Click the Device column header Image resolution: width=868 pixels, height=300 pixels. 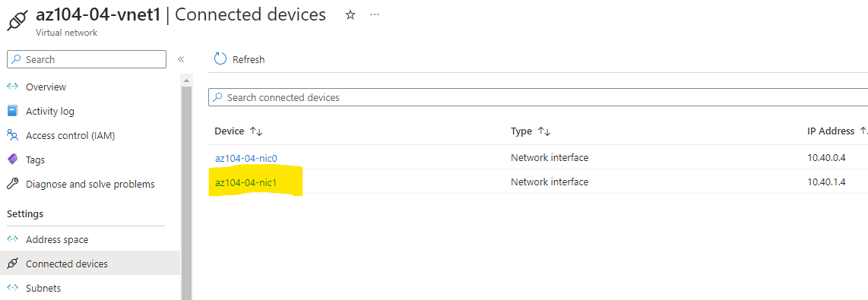pyautogui.click(x=230, y=131)
